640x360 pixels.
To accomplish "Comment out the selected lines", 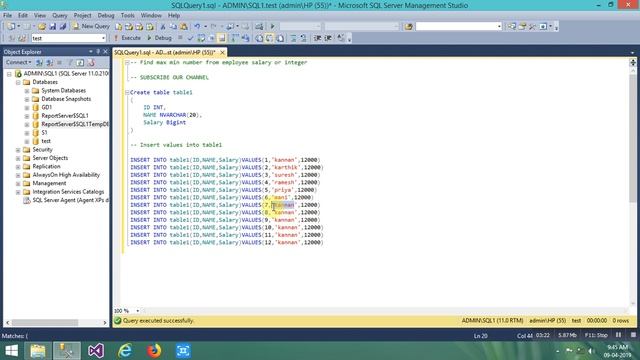I will [293, 38].
